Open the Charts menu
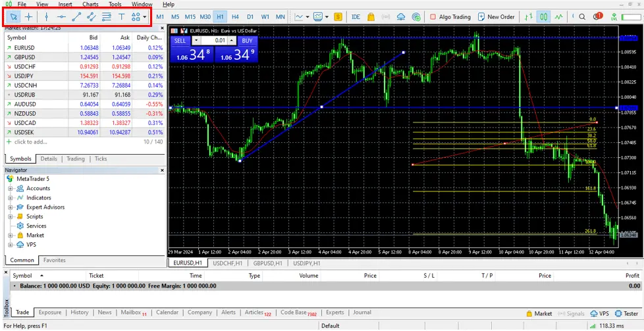This screenshot has width=644, height=331. pos(90,5)
